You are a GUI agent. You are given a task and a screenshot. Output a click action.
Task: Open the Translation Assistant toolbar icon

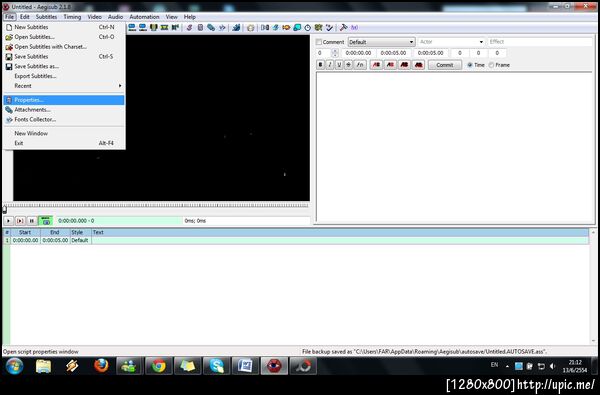pos(286,28)
